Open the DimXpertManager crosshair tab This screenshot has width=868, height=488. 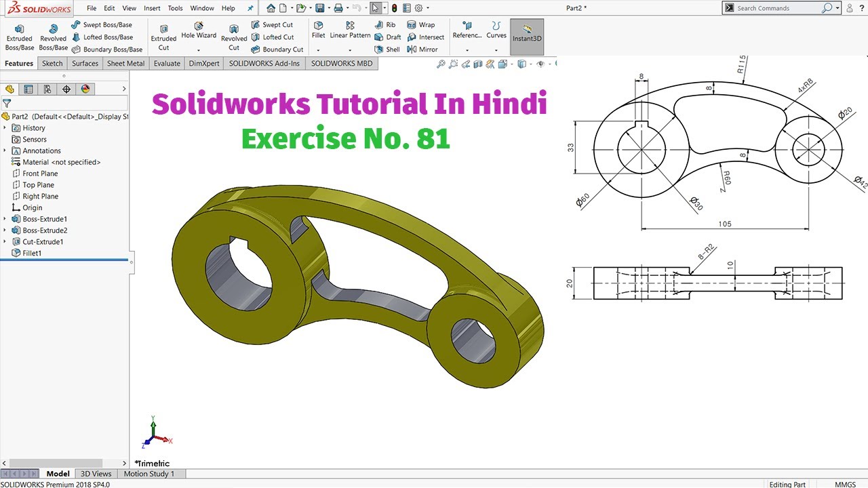pyautogui.click(x=66, y=89)
